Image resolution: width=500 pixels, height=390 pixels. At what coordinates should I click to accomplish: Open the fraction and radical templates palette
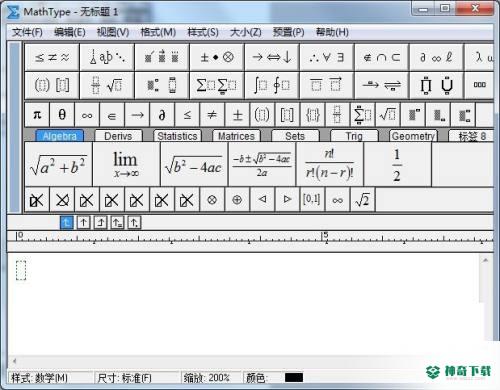[x=107, y=85]
